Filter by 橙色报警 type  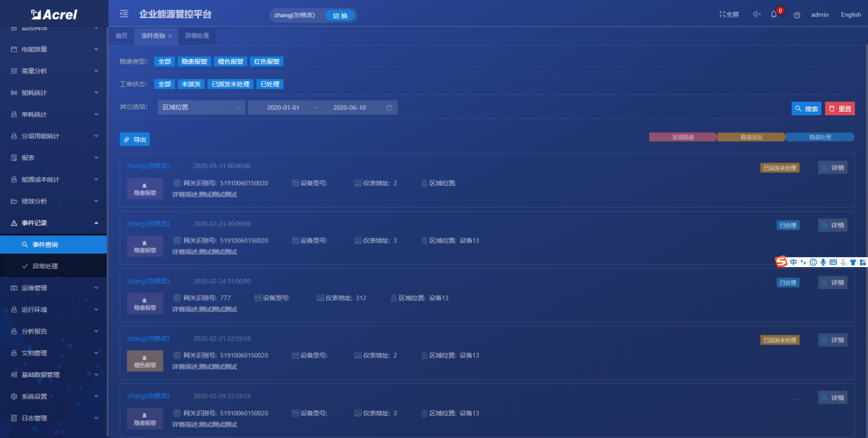pyautogui.click(x=231, y=62)
